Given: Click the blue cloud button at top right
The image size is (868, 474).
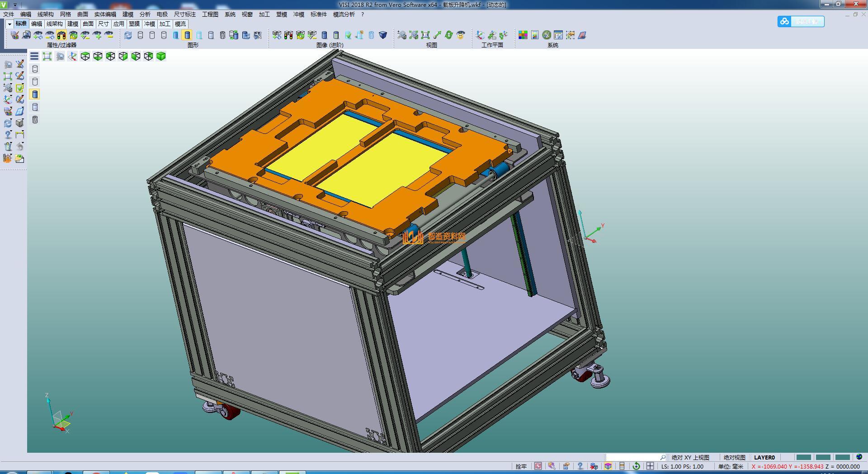Looking at the screenshot, I should [x=801, y=21].
